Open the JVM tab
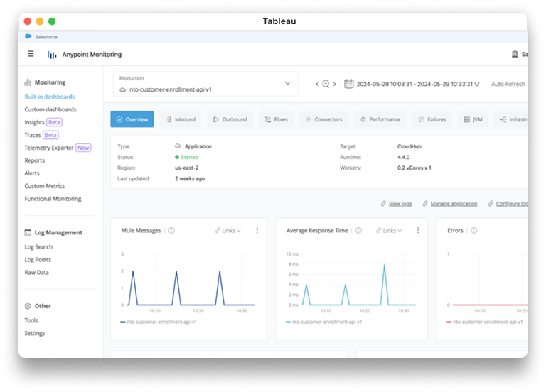Screen dimensions: 546x392 473,119
